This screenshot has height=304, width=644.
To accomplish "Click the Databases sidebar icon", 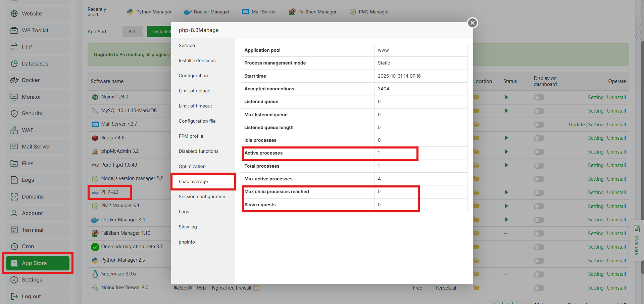I will coord(14,63).
